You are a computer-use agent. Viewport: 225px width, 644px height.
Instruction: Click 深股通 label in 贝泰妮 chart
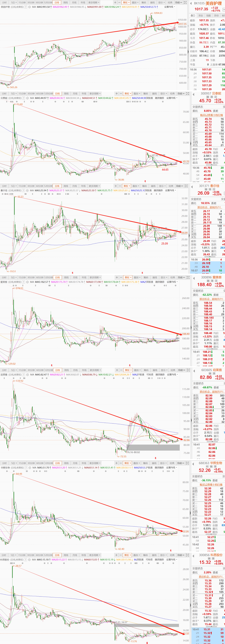(149, 98)
